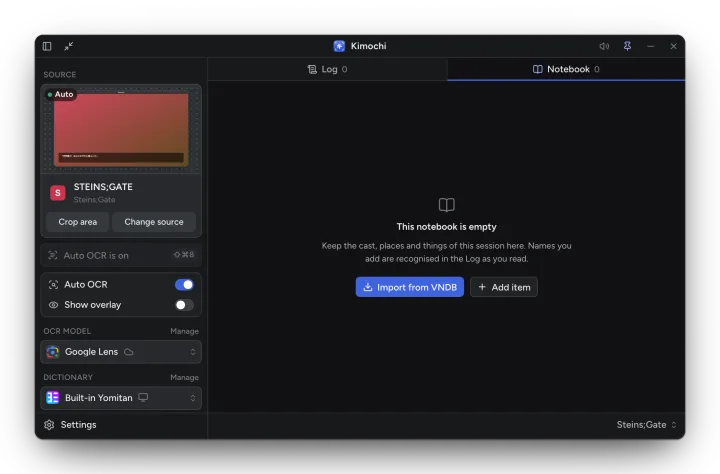
Task: Open Manage for Dictionary
Action: coord(184,377)
